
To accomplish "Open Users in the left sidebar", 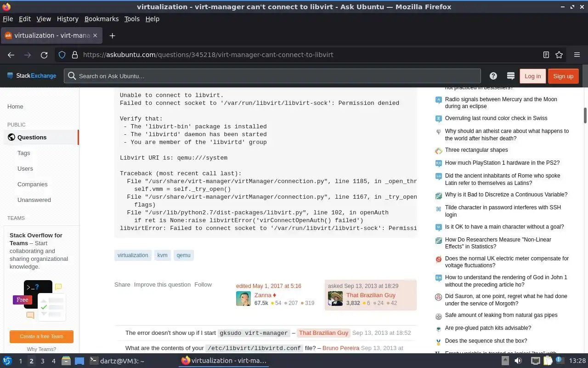I will (25, 168).
